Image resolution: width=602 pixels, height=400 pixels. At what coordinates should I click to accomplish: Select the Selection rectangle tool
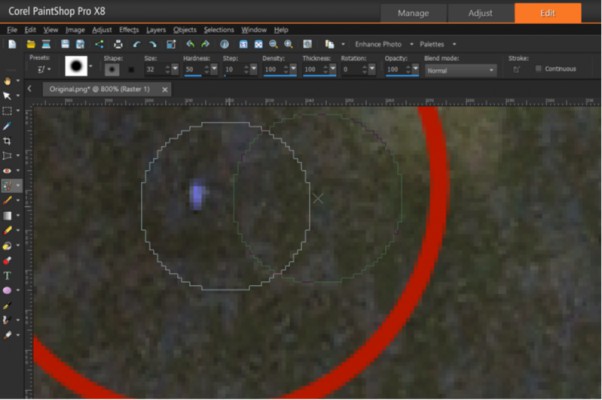(x=7, y=111)
